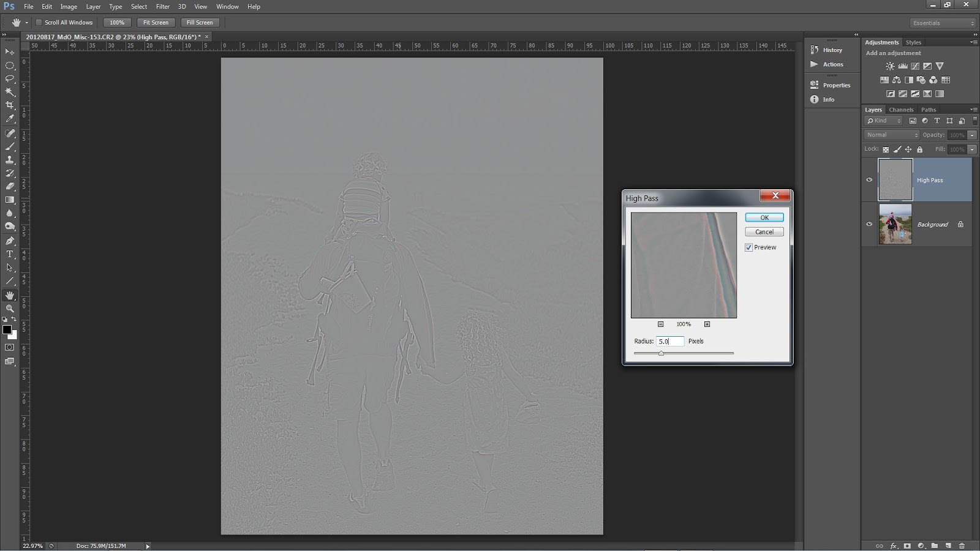Click OK in High Pass dialog

coord(764,217)
